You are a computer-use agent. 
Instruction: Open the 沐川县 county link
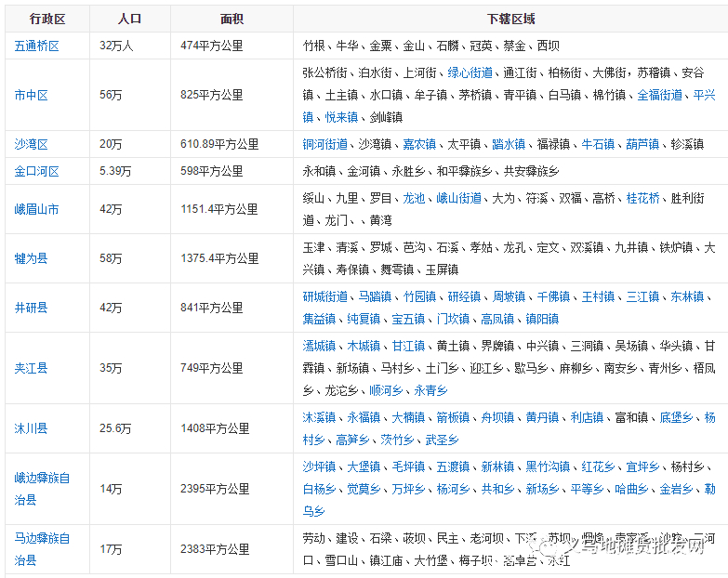click(32, 428)
